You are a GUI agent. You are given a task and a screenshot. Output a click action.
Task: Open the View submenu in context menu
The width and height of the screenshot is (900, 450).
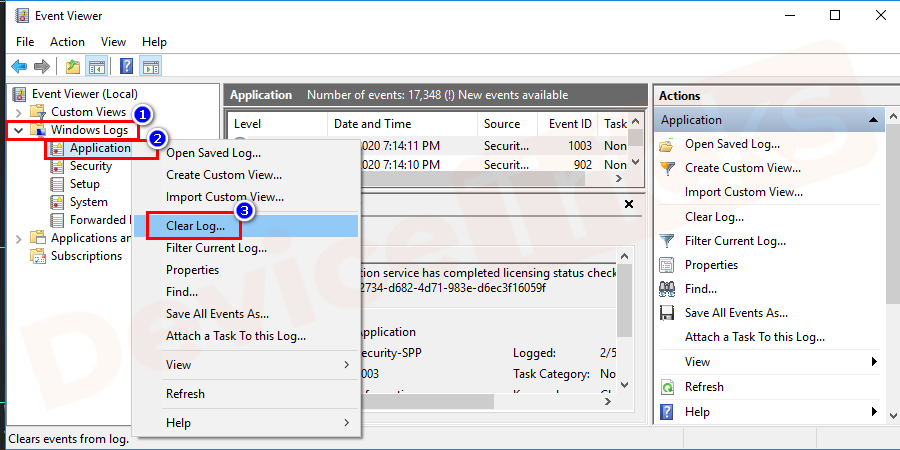click(246, 365)
